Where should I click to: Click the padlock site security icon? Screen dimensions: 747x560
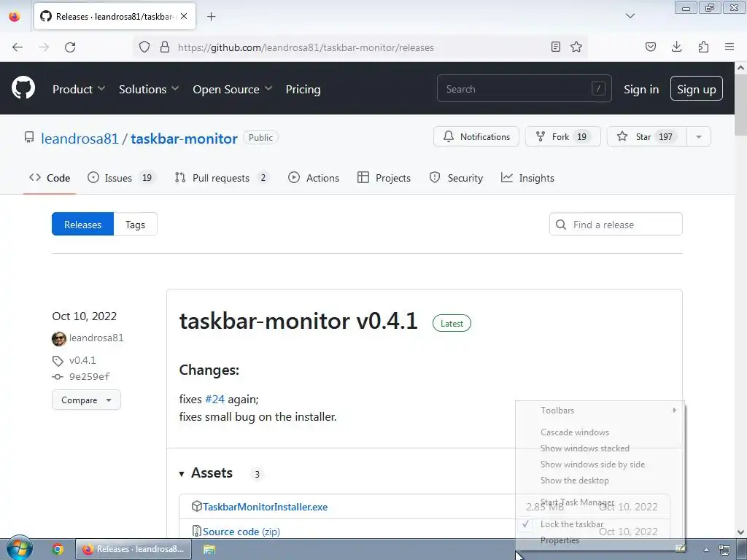coord(165,47)
